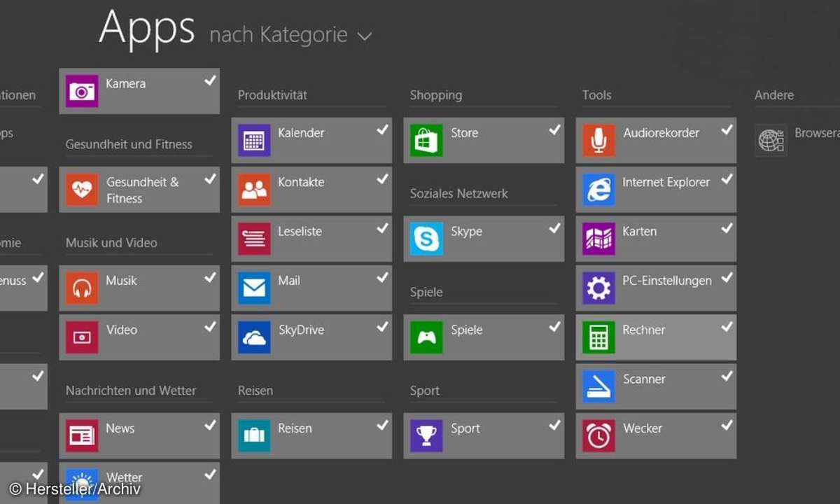Open the Mail envelope icon

254,288
